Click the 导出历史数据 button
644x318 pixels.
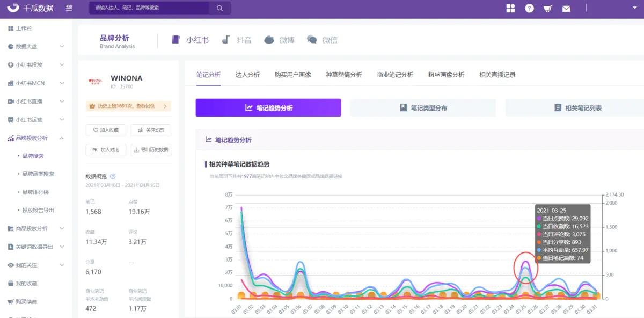click(x=151, y=150)
